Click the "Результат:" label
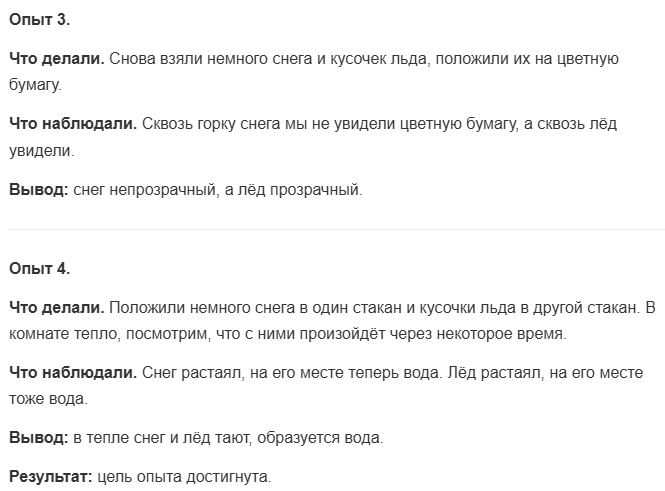Screen dimensions: 665x491 pyautogui.click(x=51, y=476)
